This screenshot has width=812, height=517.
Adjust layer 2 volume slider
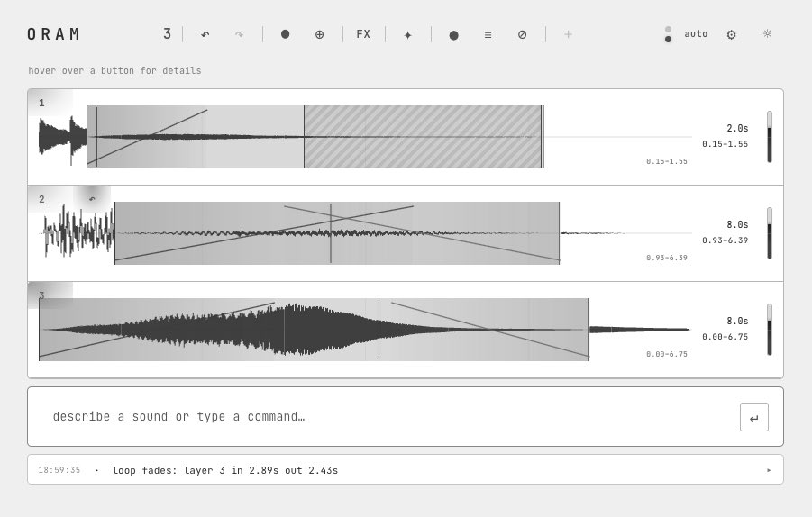coord(770,233)
